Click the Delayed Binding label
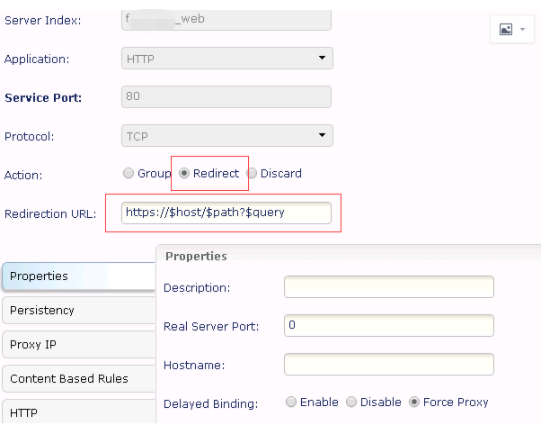This screenshot has width=546, height=427. click(211, 404)
